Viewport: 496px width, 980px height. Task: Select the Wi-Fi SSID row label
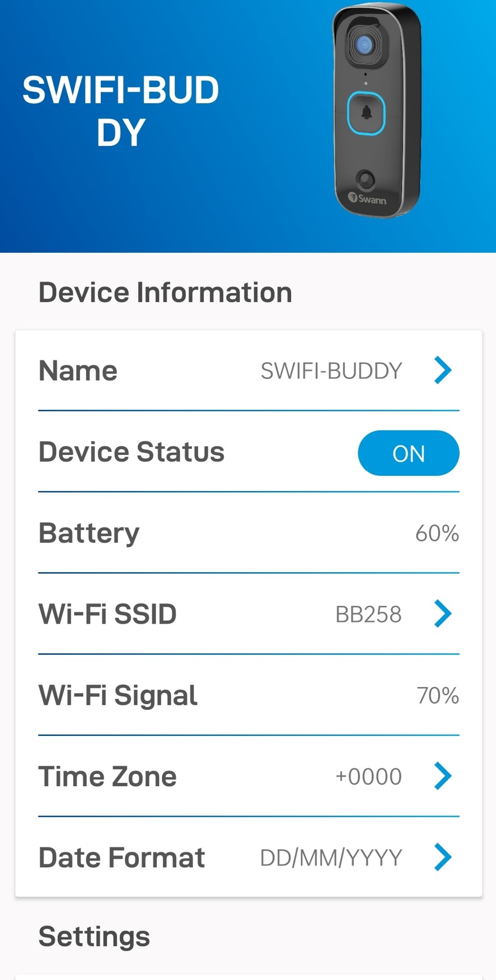(x=108, y=614)
